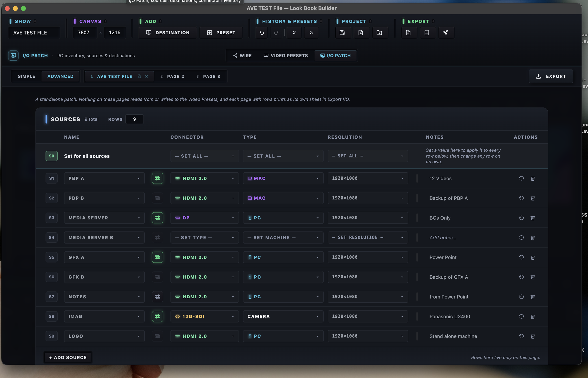Click the send paper-plane export icon
The width and height of the screenshot is (588, 378).
[x=445, y=33]
